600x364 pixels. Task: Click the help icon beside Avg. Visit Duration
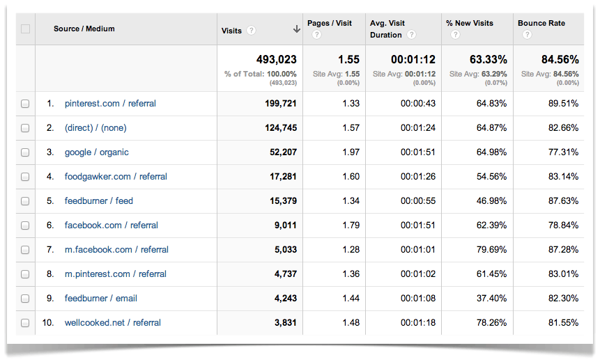[x=412, y=35]
